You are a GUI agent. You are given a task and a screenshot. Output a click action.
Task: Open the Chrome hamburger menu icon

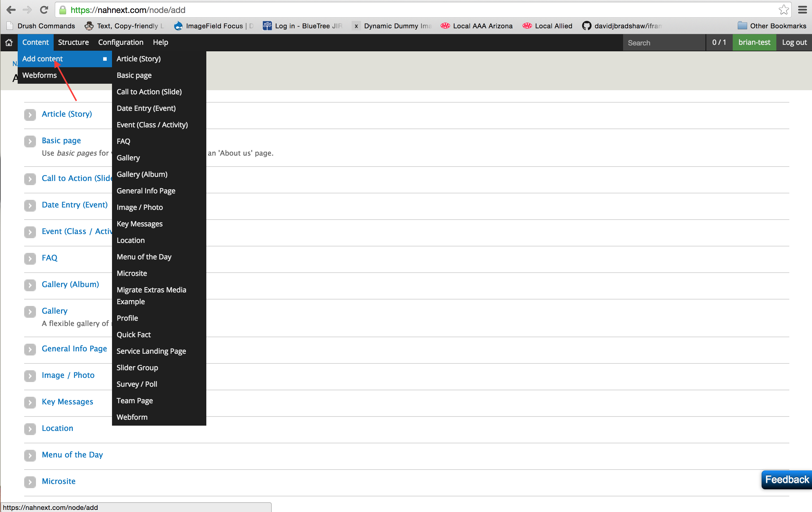pyautogui.click(x=802, y=10)
